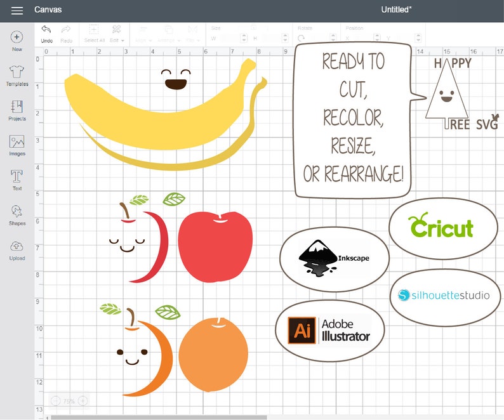
Task: Open the Images library
Action: [x=17, y=145]
